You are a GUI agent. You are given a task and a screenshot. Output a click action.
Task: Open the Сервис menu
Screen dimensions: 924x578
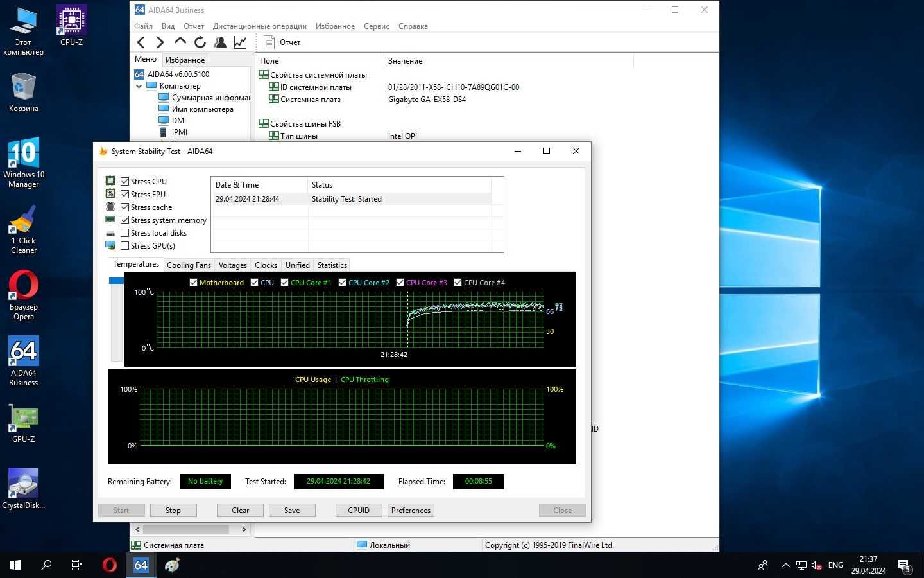pos(377,26)
